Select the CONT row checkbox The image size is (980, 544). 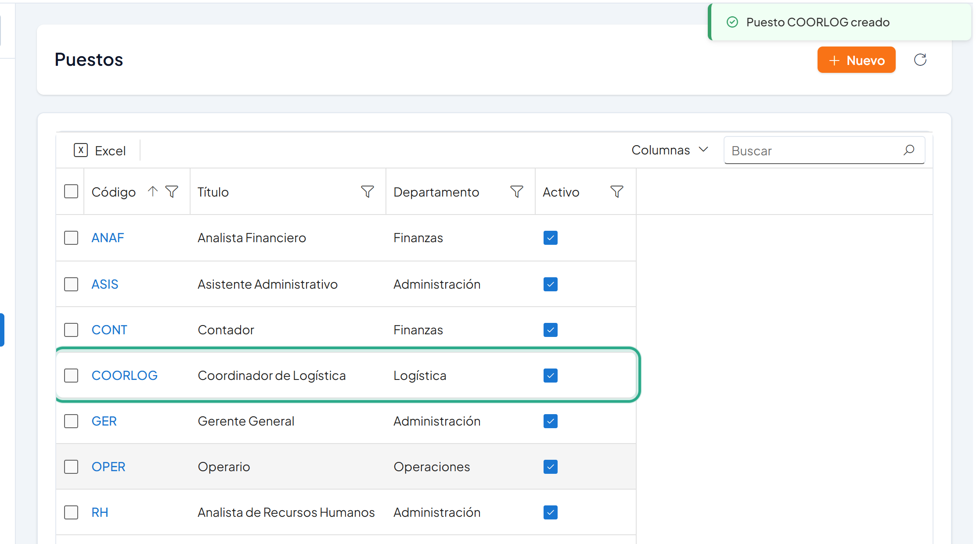click(71, 330)
